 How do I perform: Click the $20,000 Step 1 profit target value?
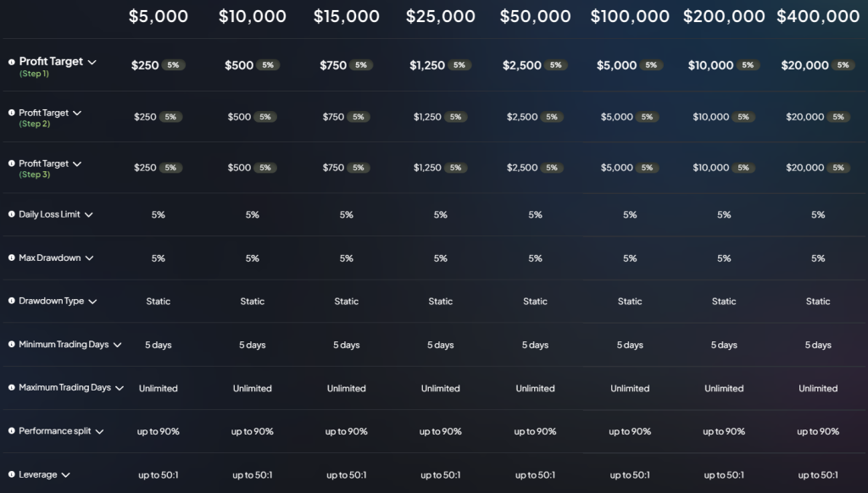coord(805,65)
